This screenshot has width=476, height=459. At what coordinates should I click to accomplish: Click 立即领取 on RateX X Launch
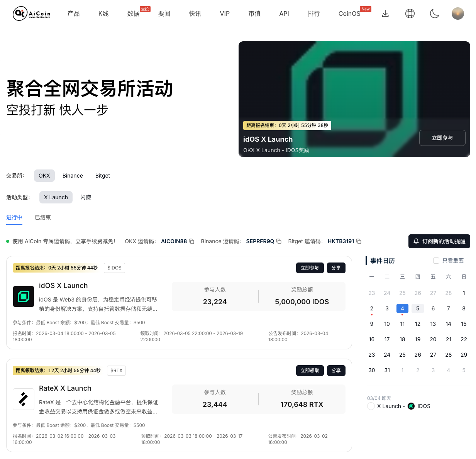[x=310, y=370]
